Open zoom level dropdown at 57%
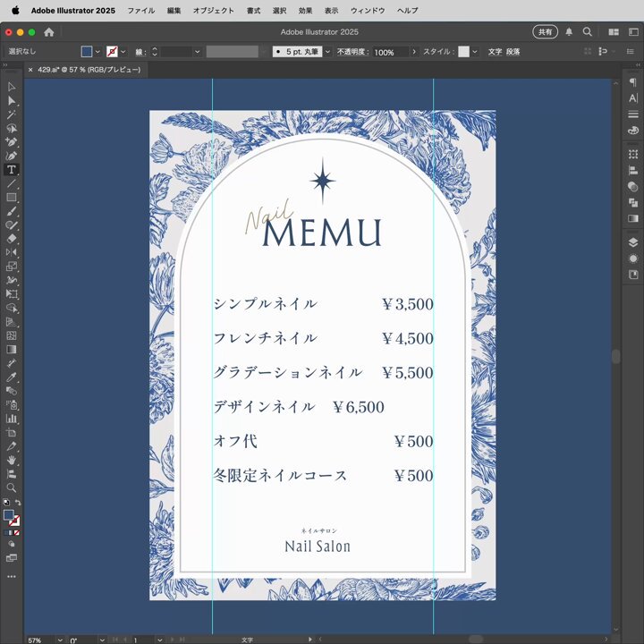Screen dimensions: 644x644 point(60,640)
